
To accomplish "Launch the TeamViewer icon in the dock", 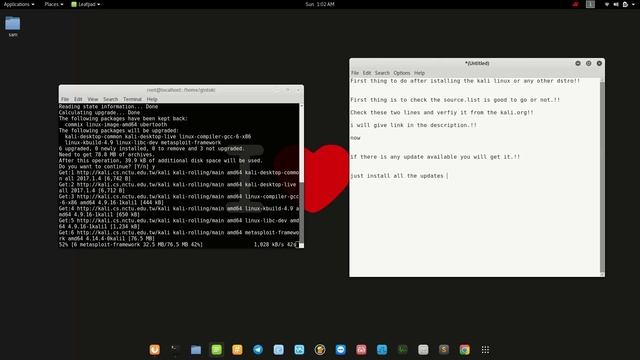I will pos(340,349).
